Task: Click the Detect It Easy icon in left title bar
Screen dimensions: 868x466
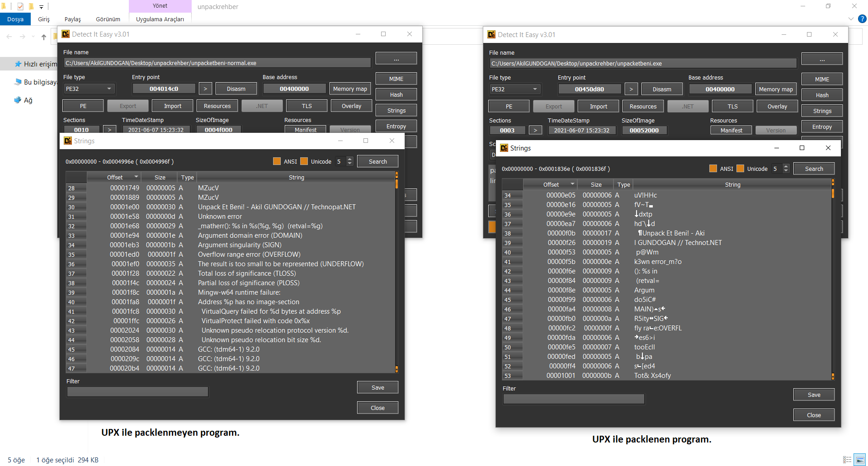Action: point(66,34)
